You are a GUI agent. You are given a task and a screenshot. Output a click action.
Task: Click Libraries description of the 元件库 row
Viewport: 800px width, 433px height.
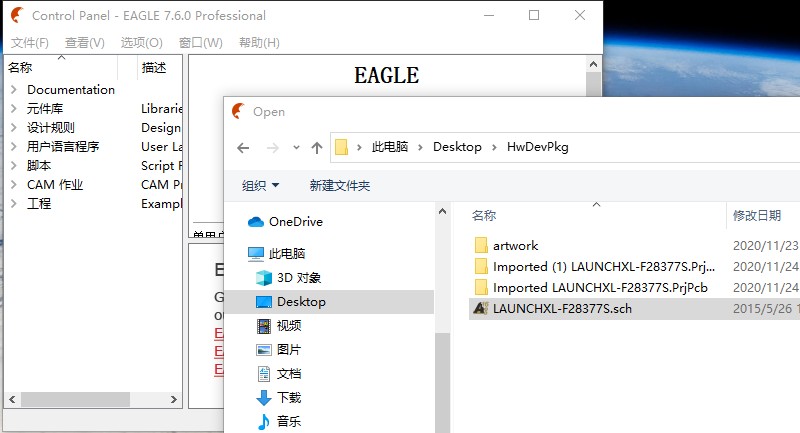161,109
